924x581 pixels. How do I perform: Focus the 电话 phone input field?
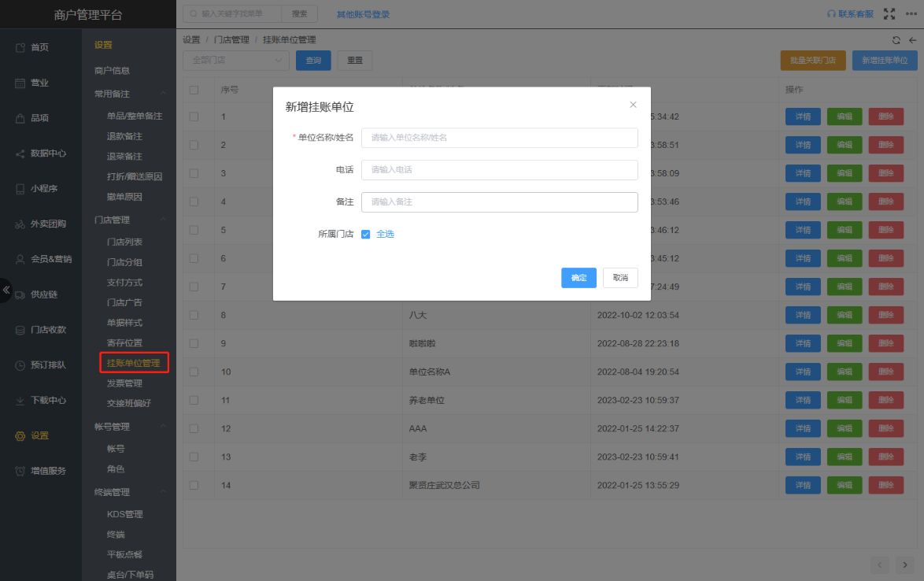(500, 170)
